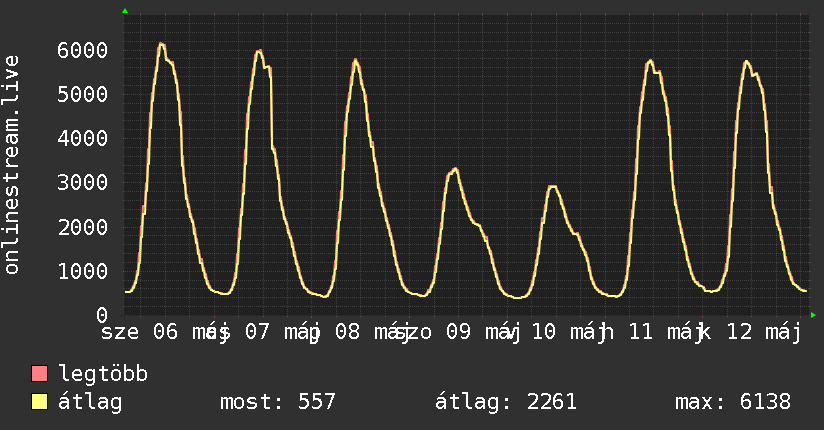Click the 'max: 6138' maximum value
824x430 pixels.
tap(733, 402)
